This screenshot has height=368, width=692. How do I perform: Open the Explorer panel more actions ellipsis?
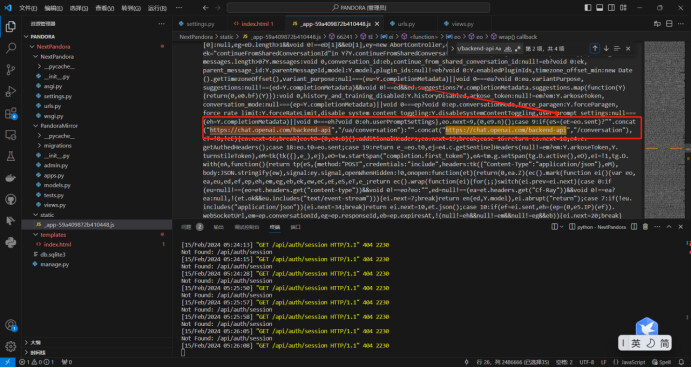point(162,24)
